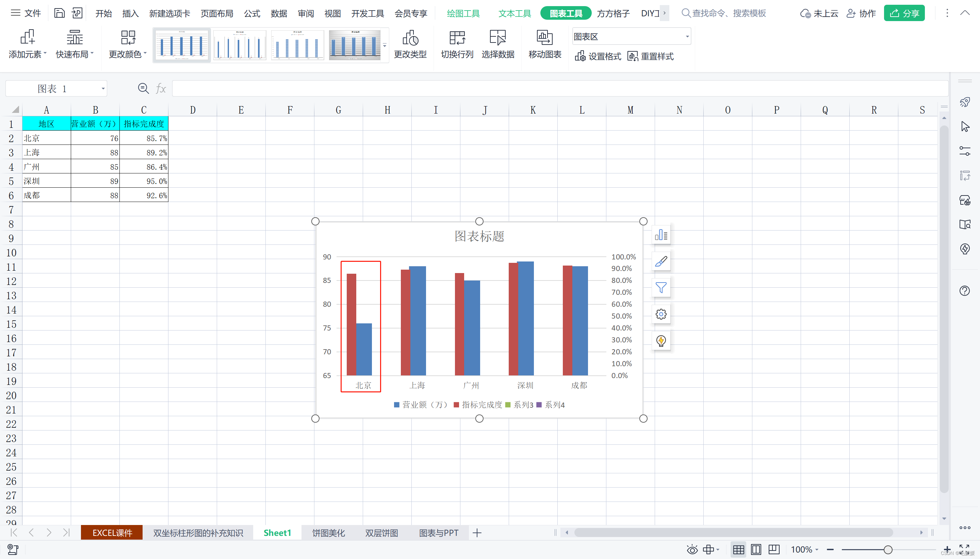The width and height of the screenshot is (980, 559).
Task: Open chart elements floating button beside chart
Action: point(661,235)
